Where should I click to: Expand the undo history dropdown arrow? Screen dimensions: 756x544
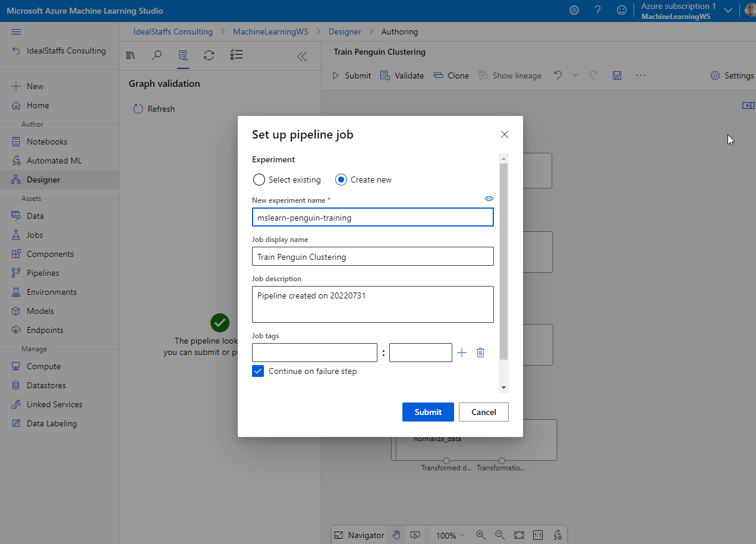[575, 76]
